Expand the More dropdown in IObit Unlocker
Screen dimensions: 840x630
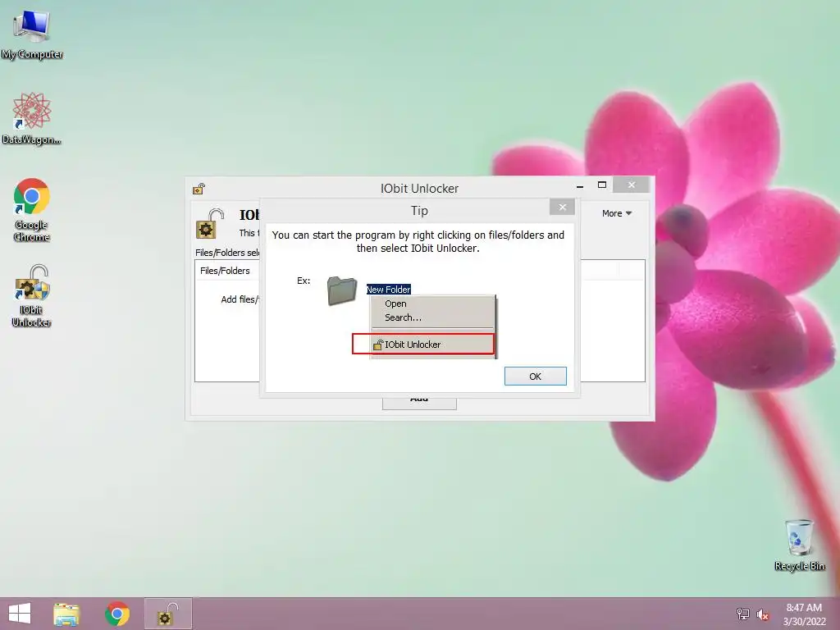pos(617,213)
